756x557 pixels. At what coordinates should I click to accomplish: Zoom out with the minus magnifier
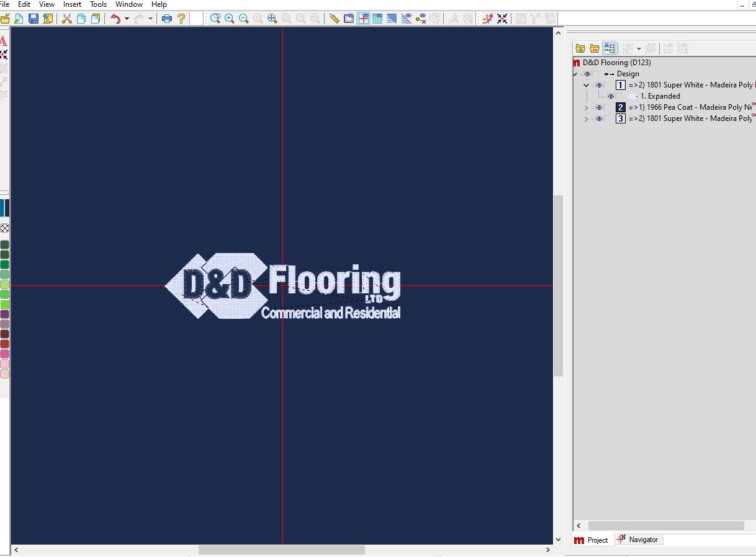click(x=244, y=19)
